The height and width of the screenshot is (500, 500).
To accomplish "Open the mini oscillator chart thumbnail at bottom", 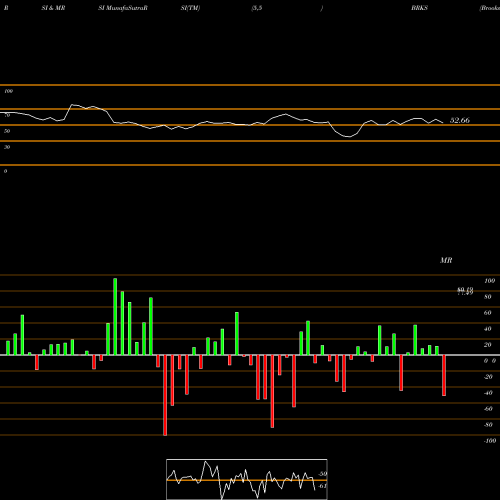I will (247, 479).
